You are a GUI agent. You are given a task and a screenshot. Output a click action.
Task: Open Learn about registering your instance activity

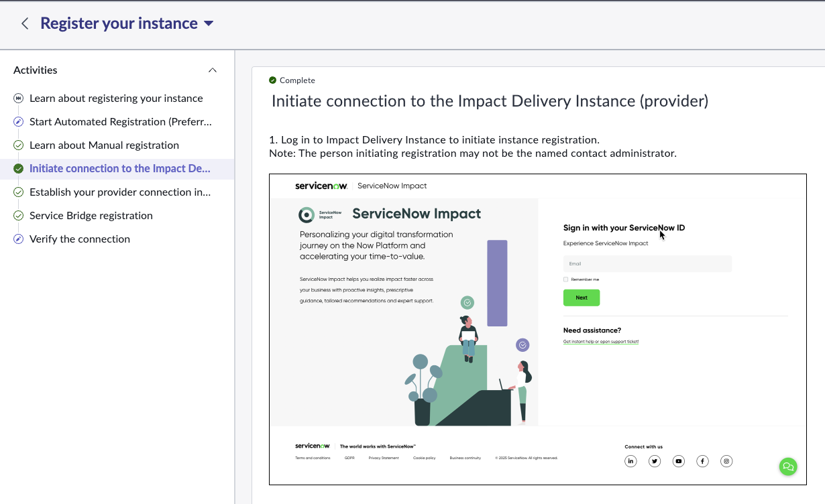pos(116,99)
